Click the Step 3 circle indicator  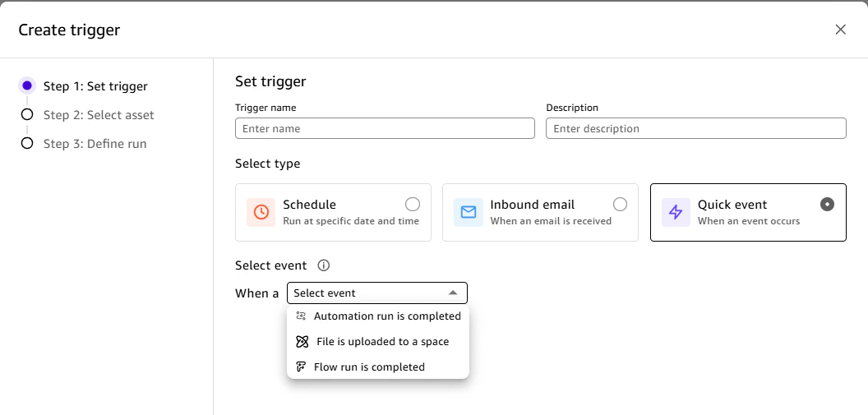(27, 143)
